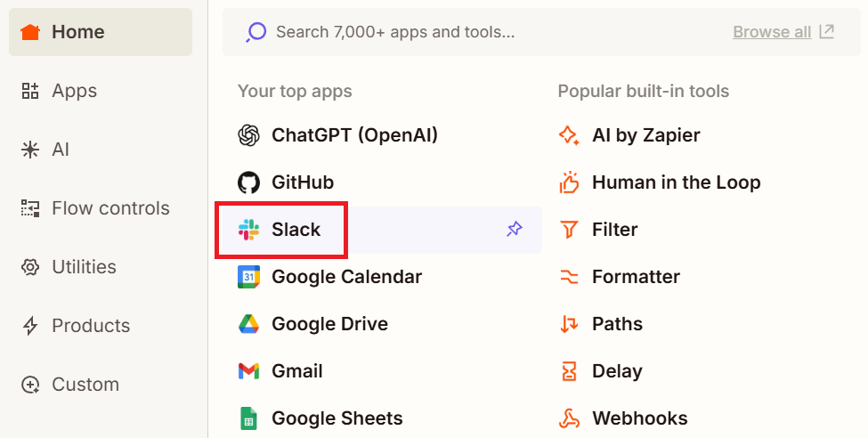Click the Filter funnel icon
This screenshot has width=868, height=438.
[569, 230]
